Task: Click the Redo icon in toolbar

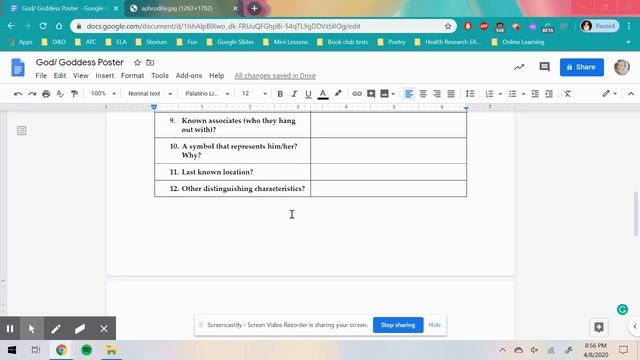Action: coord(32,94)
